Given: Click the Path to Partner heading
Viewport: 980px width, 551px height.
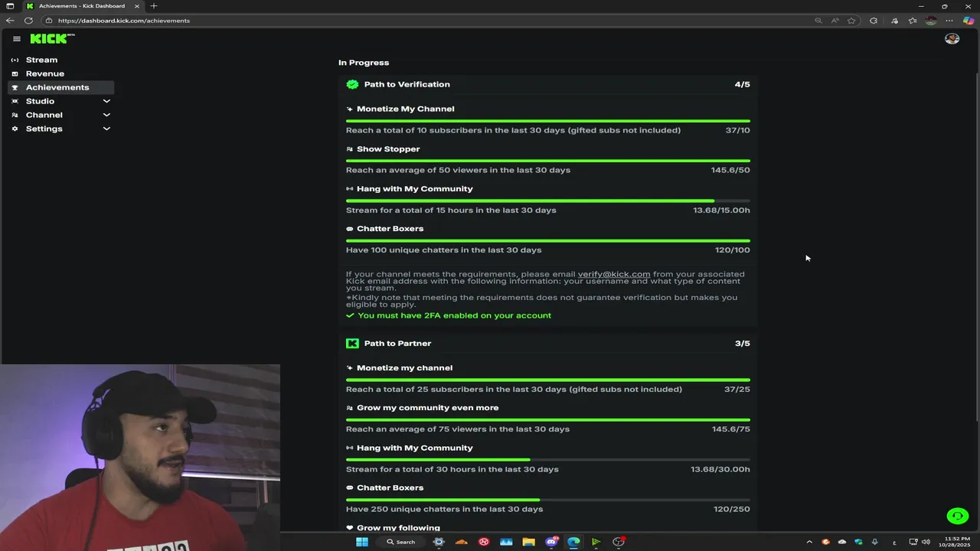Looking at the screenshot, I should pyautogui.click(x=397, y=344).
